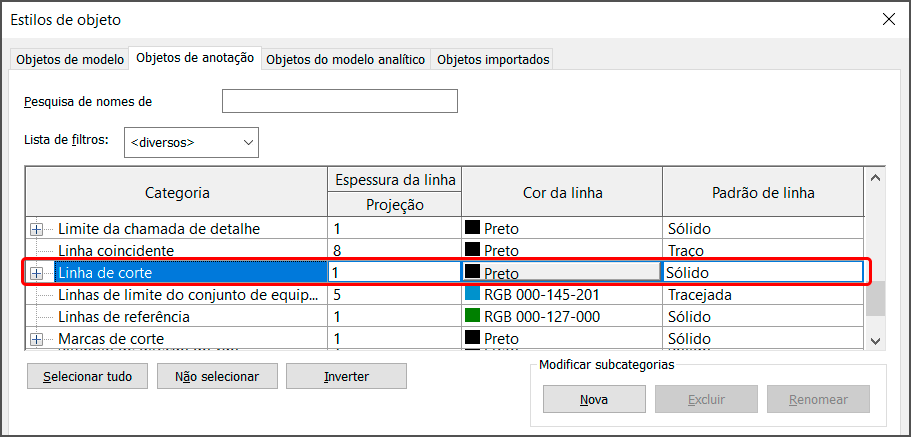The image size is (911, 437).
Task: Expand the Linha de corte category
Action: coord(37,273)
